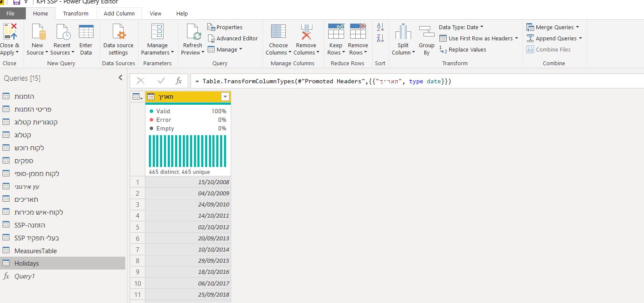Viewport: 644px width, 303px height.
Task: Click the Close & Apply icon
Action: click(9, 32)
